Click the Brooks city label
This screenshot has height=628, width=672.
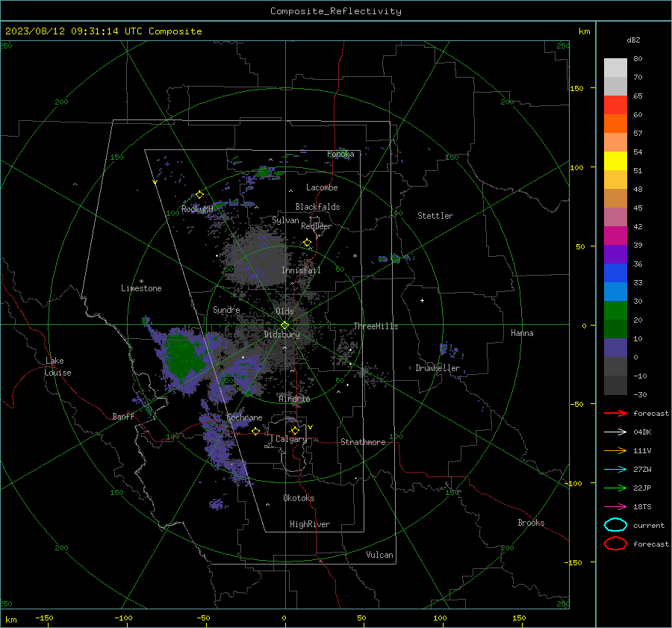pos(531,523)
